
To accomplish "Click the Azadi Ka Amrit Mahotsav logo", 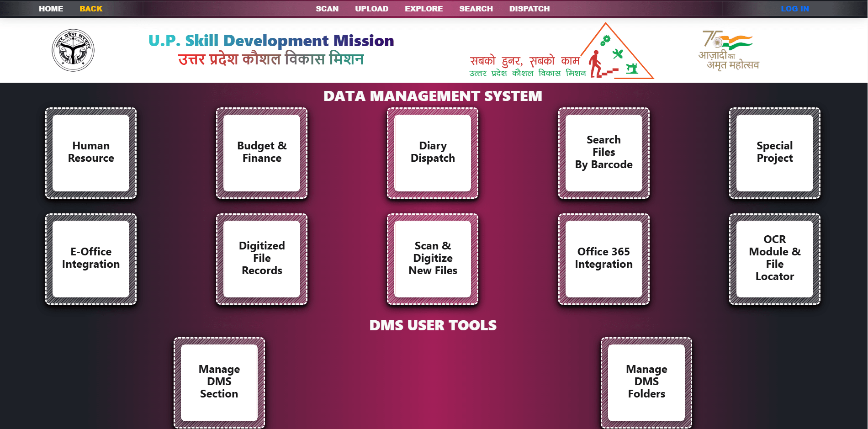I will click(x=728, y=50).
